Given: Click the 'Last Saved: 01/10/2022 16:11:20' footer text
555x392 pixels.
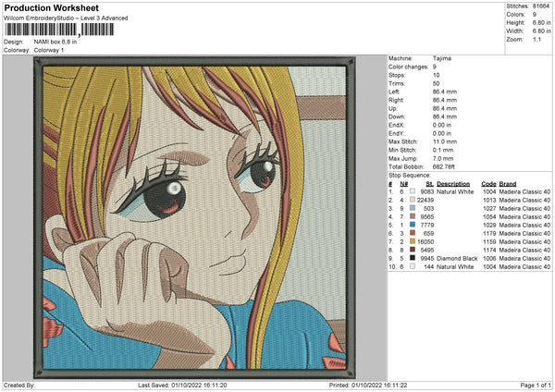Looking at the screenshot, I should click(182, 385).
